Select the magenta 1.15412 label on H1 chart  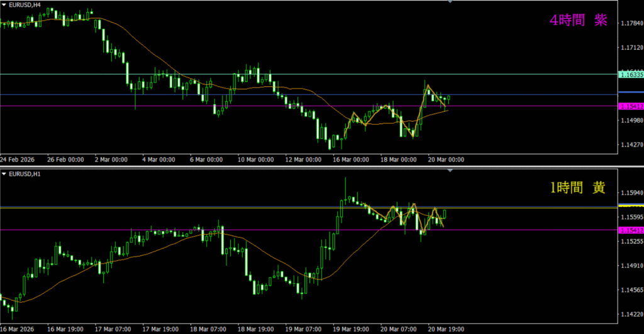631,230
